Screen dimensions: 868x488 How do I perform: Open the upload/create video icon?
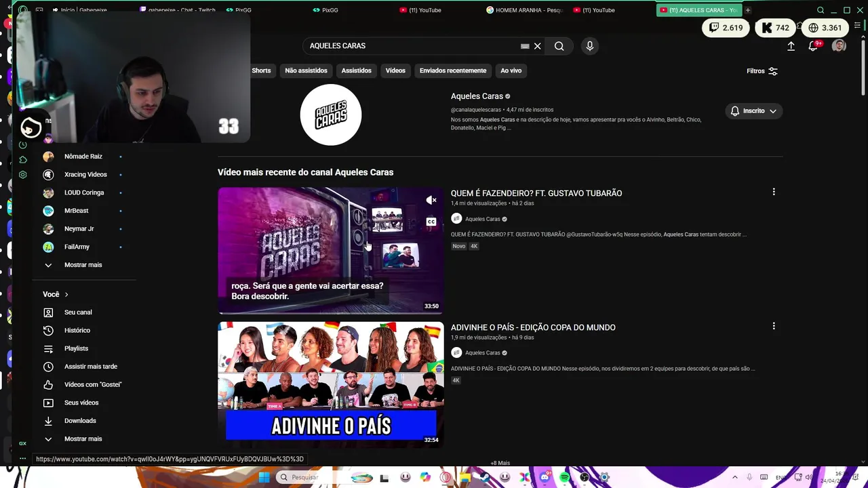click(x=791, y=46)
